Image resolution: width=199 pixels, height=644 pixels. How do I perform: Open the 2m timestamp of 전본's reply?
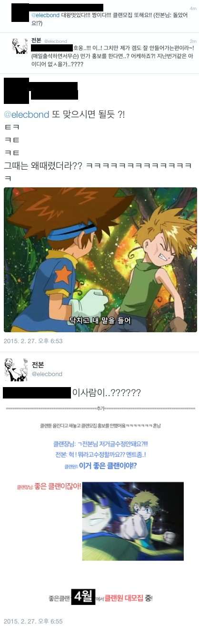point(193,41)
